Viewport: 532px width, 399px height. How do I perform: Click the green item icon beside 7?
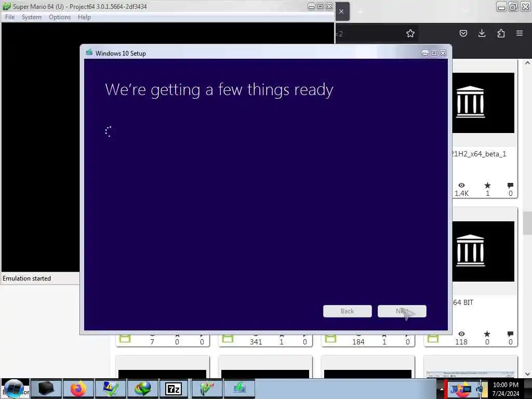tap(125, 339)
